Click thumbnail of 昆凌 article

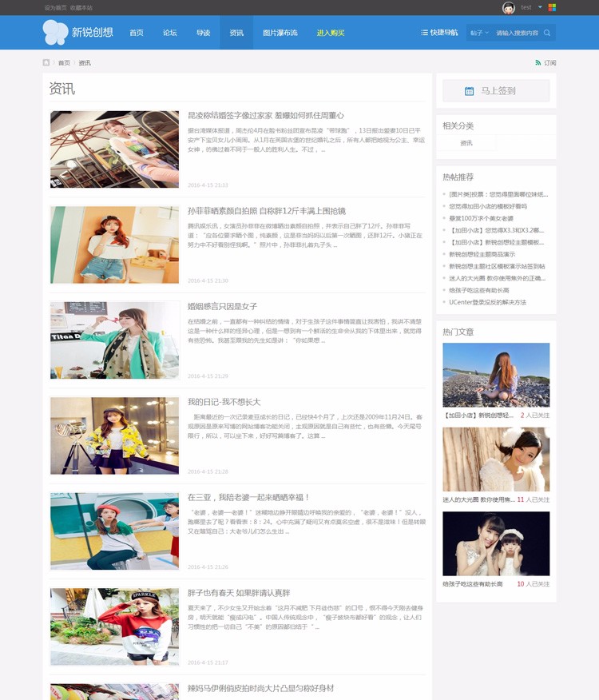click(x=115, y=149)
